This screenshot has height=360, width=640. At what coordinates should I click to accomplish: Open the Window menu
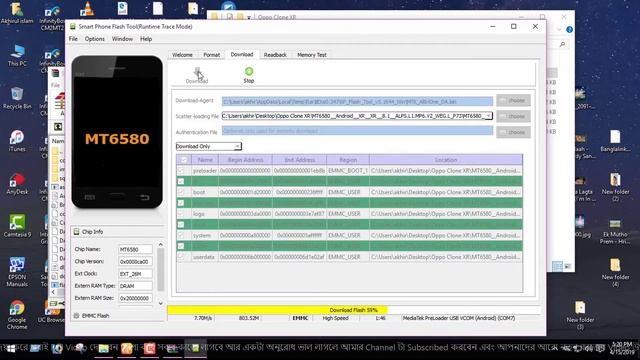(122, 39)
